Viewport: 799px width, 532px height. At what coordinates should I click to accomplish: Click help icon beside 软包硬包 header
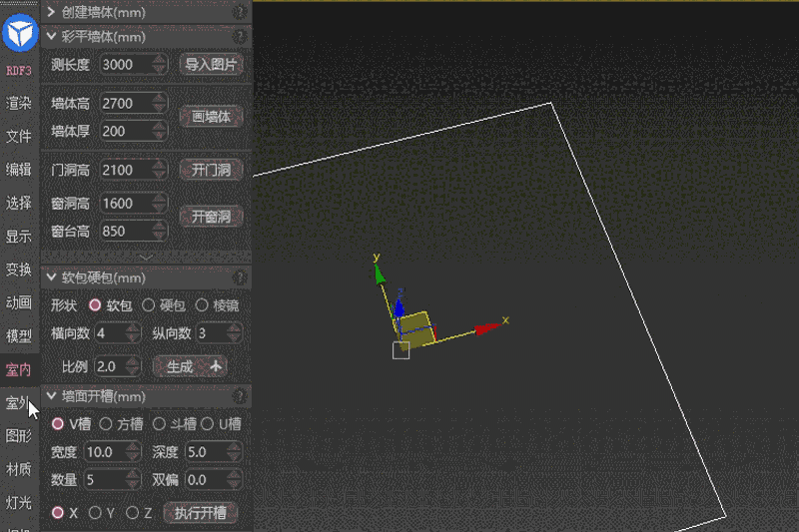click(239, 277)
